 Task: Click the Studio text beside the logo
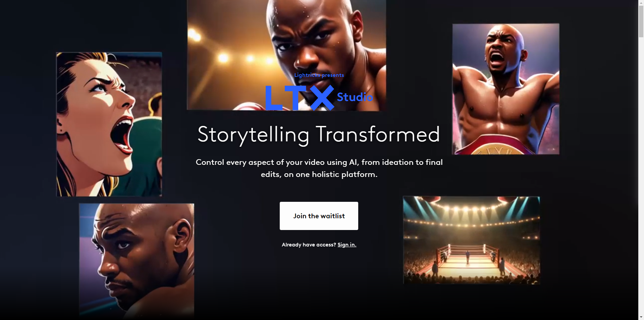[355, 97]
